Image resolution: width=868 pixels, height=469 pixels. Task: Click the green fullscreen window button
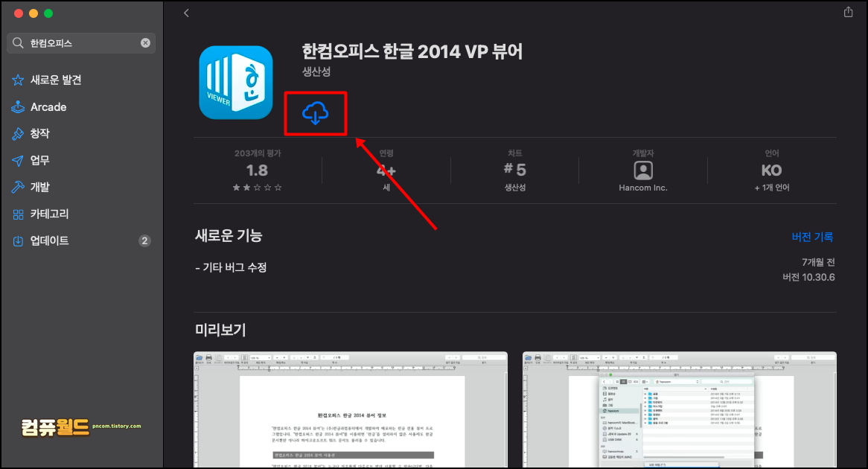pyautogui.click(x=48, y=13)
